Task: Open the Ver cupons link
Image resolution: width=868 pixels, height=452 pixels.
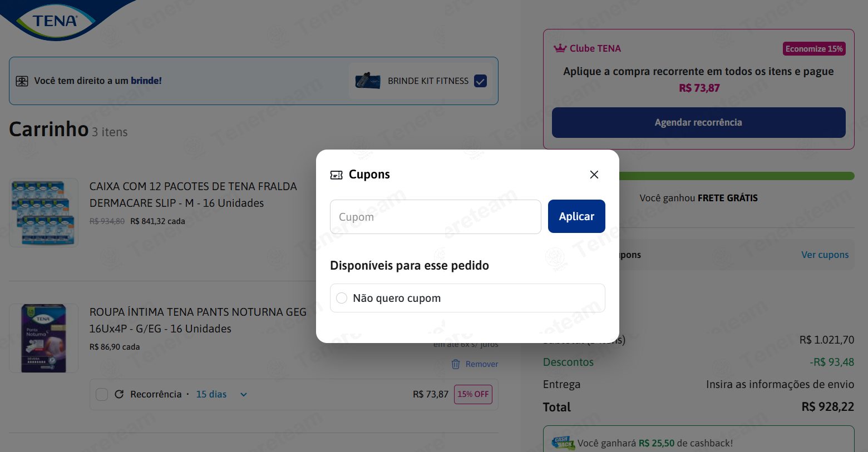Action: tap(825, 255)
